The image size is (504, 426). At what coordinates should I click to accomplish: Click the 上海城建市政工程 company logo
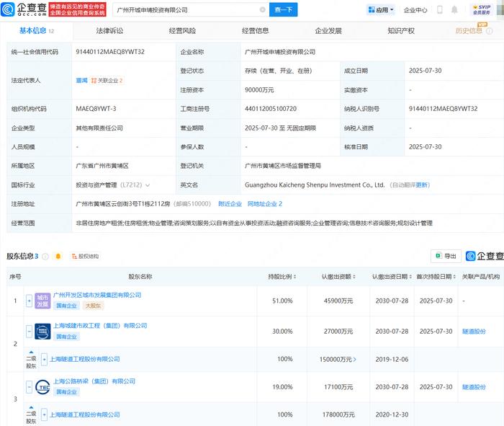[x=42, y=332]
